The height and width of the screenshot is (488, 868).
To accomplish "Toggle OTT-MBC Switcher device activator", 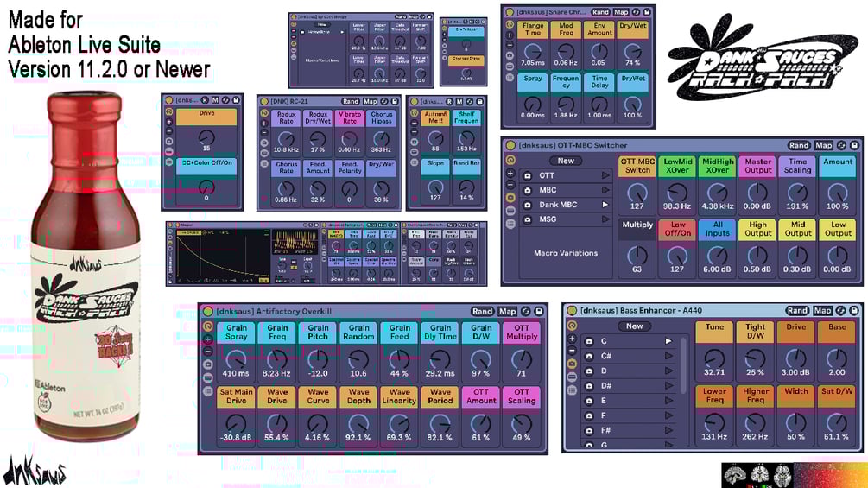I will 510,145.
